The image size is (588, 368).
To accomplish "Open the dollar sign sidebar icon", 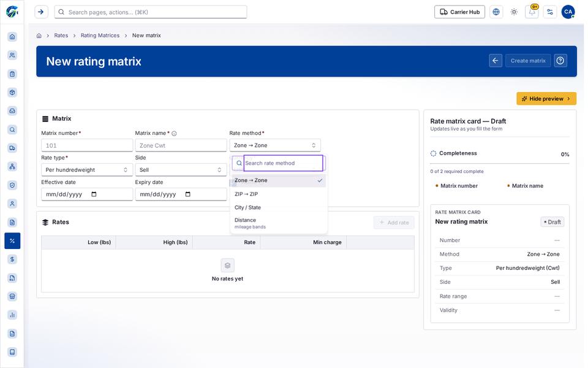I will tap(12, 259).
